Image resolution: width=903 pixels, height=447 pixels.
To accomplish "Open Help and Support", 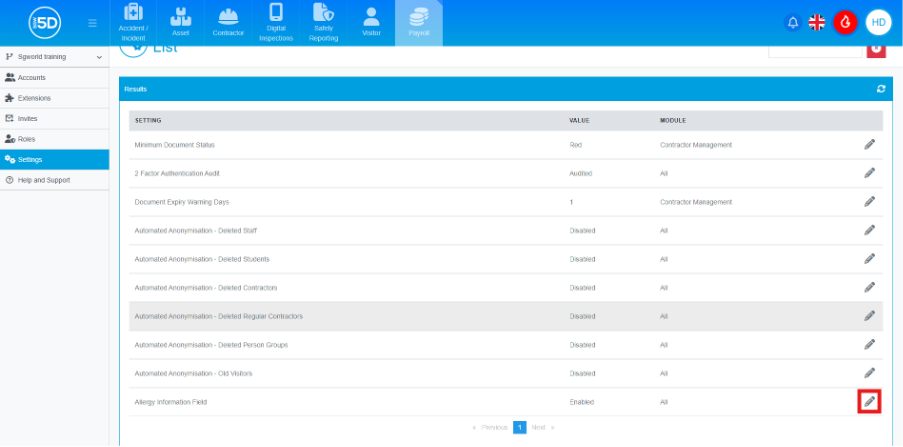I will (54, 180).
